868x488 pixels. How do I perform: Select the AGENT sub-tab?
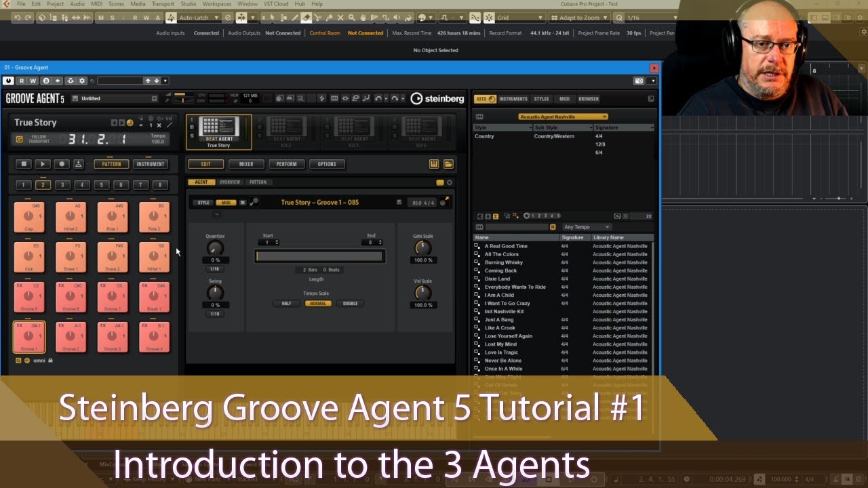click(201, 182)
